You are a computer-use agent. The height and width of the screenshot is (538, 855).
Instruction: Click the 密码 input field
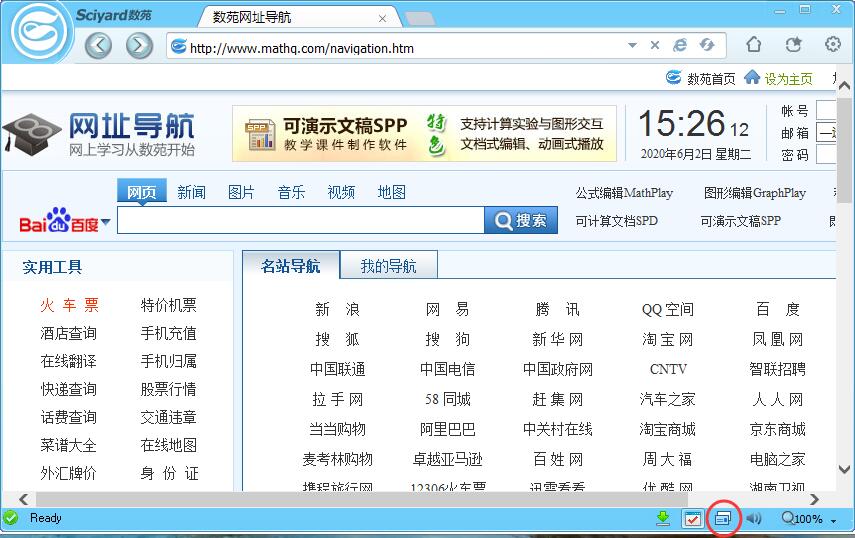click(x=826, y=155)
